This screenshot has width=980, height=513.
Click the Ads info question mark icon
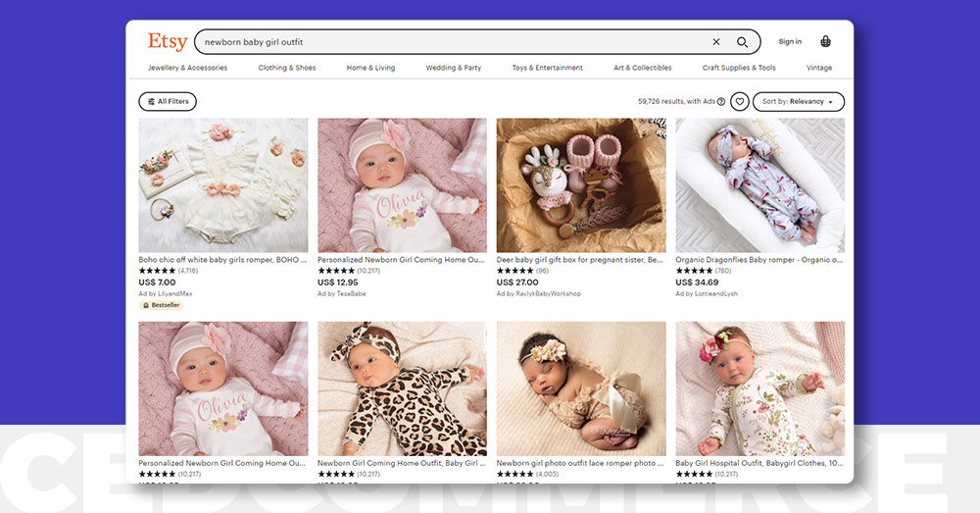(x=721, y=101)
